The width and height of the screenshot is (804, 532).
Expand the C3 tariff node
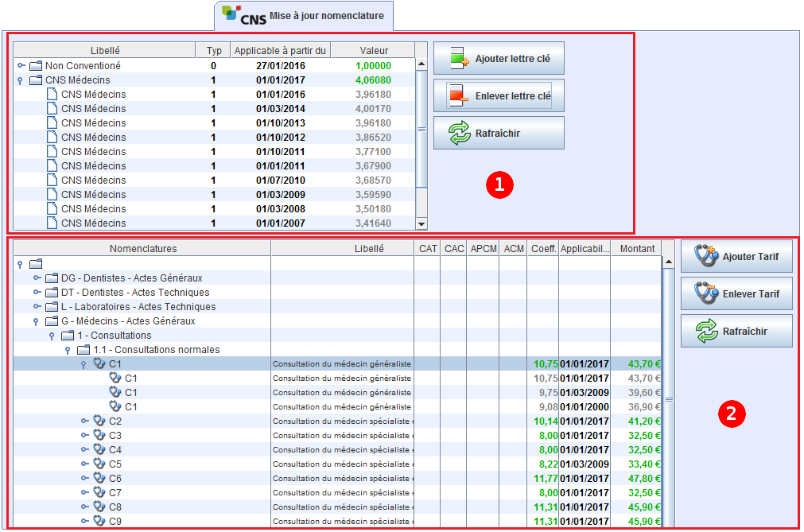click(x=84, y=435)
